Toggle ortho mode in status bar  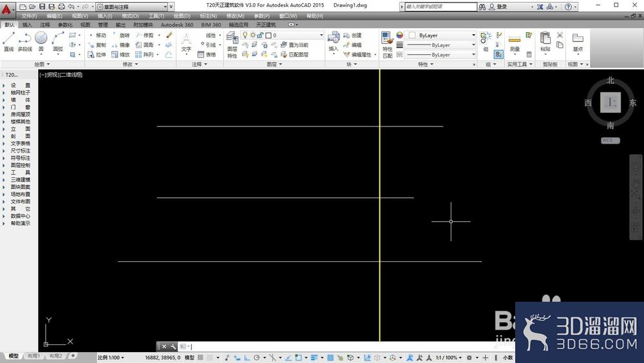tap(247, 358)
